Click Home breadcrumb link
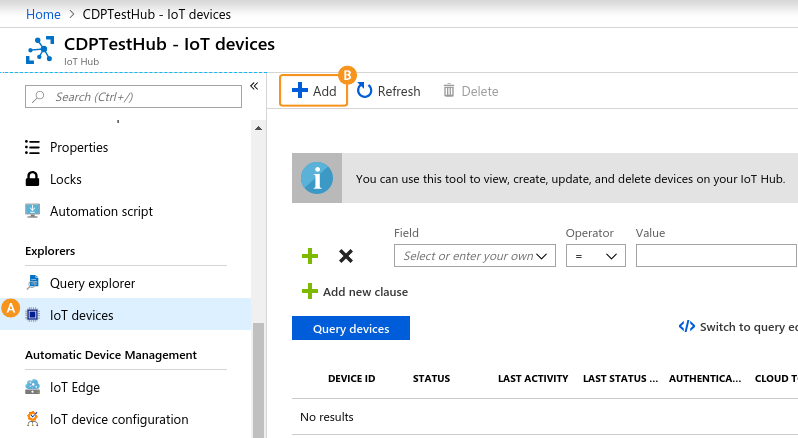Viewport: 798px width, 438px height. (42, 14)
